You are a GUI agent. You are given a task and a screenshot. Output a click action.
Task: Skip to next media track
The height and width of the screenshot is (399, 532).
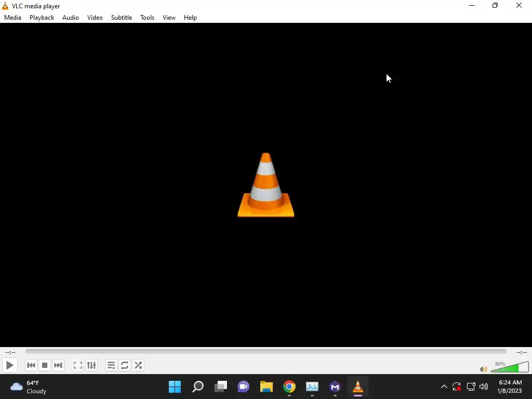point(58,365)
